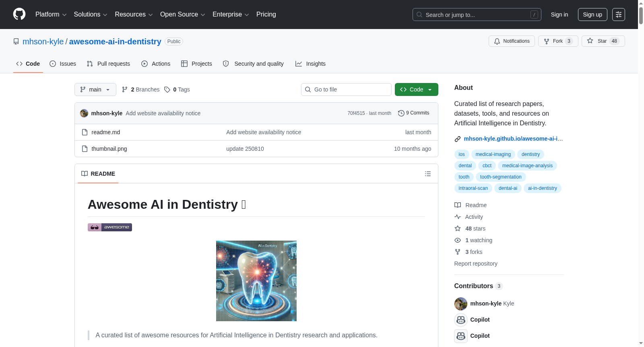Click the thumbnail.png file icon
This screenshot has height=347, width=644.
85,149
